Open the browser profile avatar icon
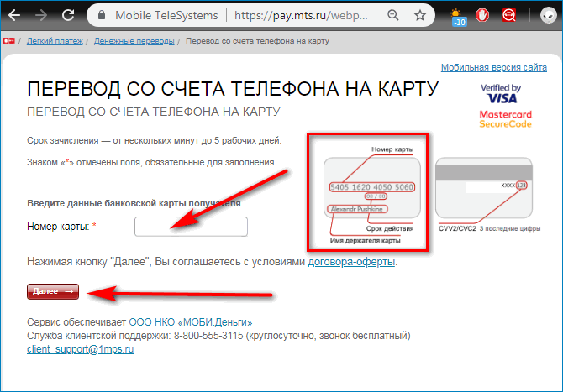 pyautogui.click(x=548, y=16)
